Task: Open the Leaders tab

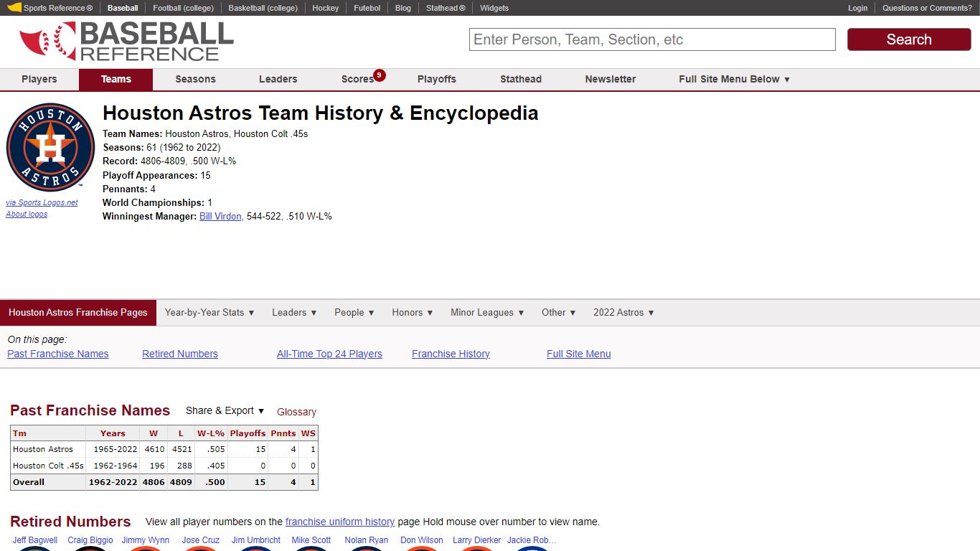Action: coord(278,79)
